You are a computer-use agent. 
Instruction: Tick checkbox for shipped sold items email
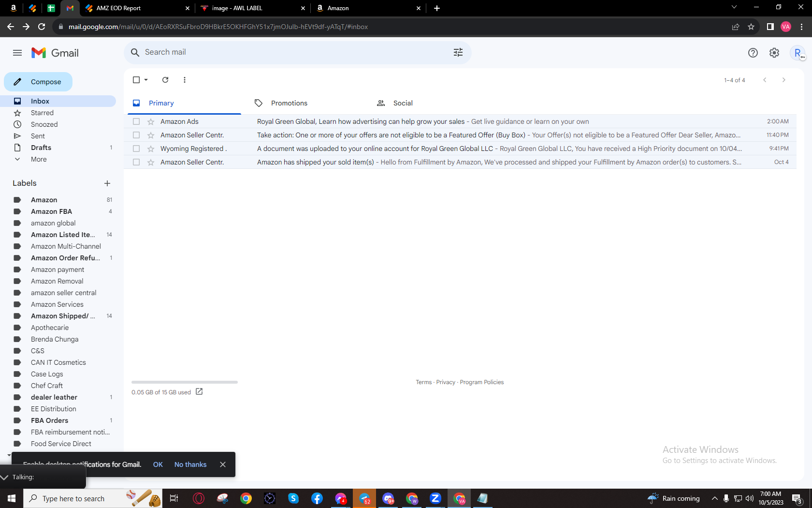coord(136,162)
